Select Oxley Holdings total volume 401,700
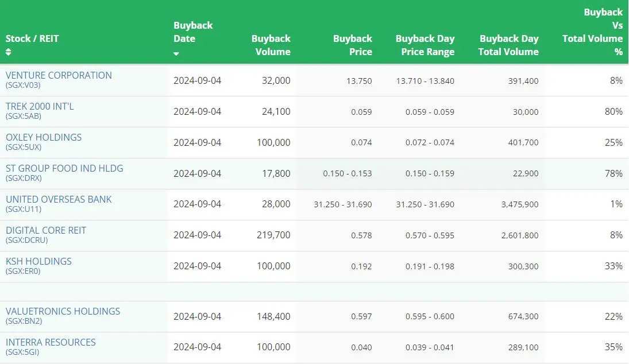629x364 pixels. click(x=523, y=143)
